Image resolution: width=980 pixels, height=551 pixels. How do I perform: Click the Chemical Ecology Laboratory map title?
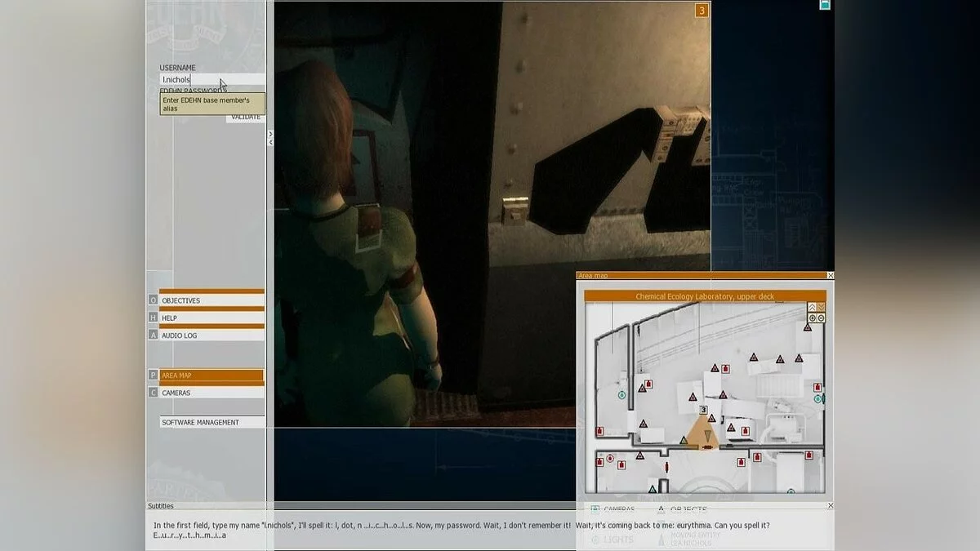[705, 296]
